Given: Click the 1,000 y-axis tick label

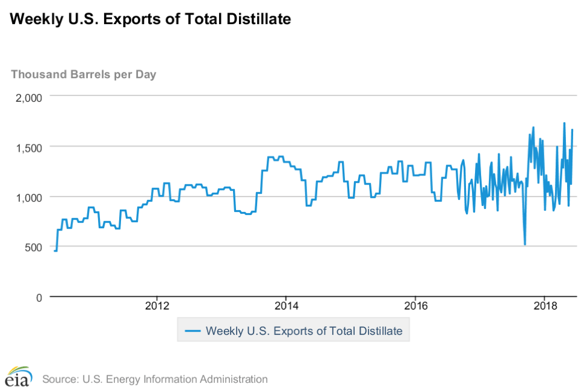Looking at the screenshot, I should [x=28, y=197].
